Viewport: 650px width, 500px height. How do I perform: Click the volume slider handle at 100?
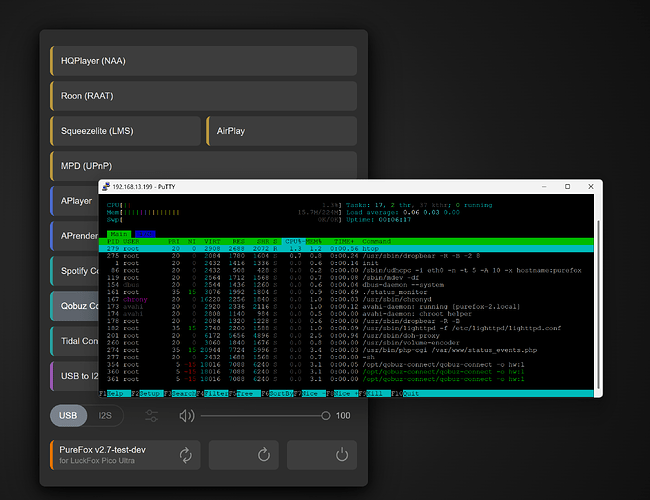coord(326,416)
